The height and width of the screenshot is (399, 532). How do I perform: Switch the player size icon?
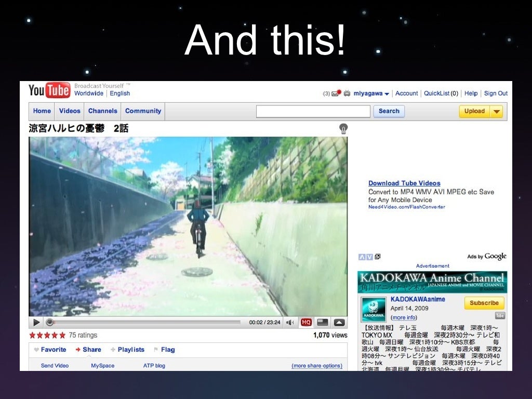(323, 322)
